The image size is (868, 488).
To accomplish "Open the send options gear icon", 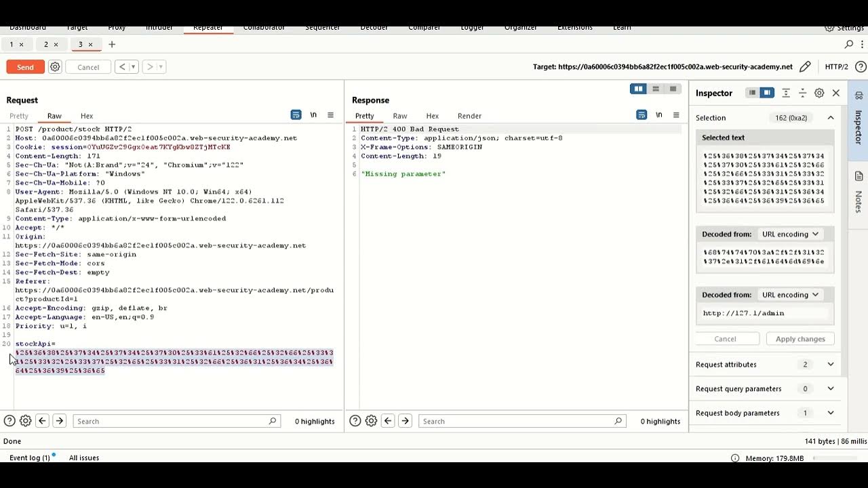I will [x=56, y=67].
